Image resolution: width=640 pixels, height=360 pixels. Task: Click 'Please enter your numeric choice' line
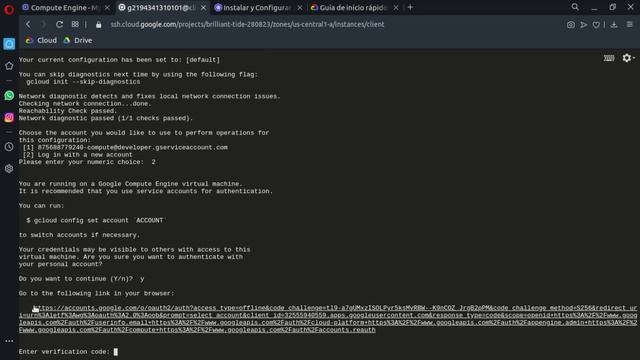click(87, 162)
